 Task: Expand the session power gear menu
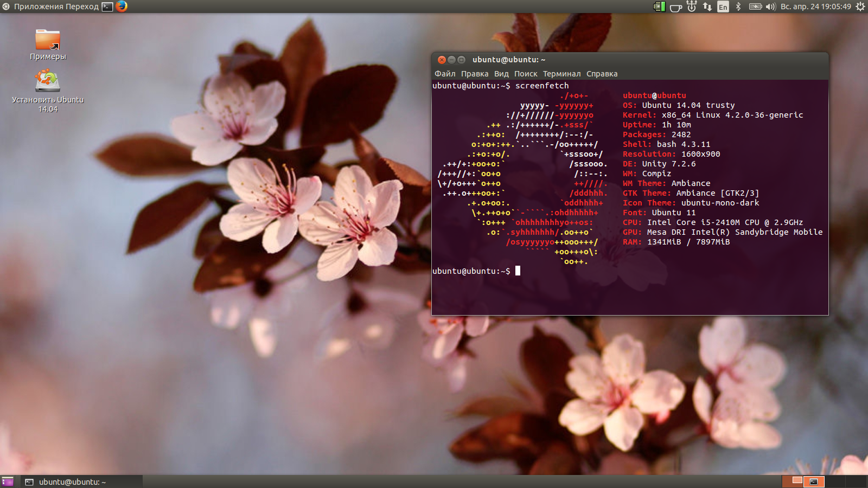(860, 7)
